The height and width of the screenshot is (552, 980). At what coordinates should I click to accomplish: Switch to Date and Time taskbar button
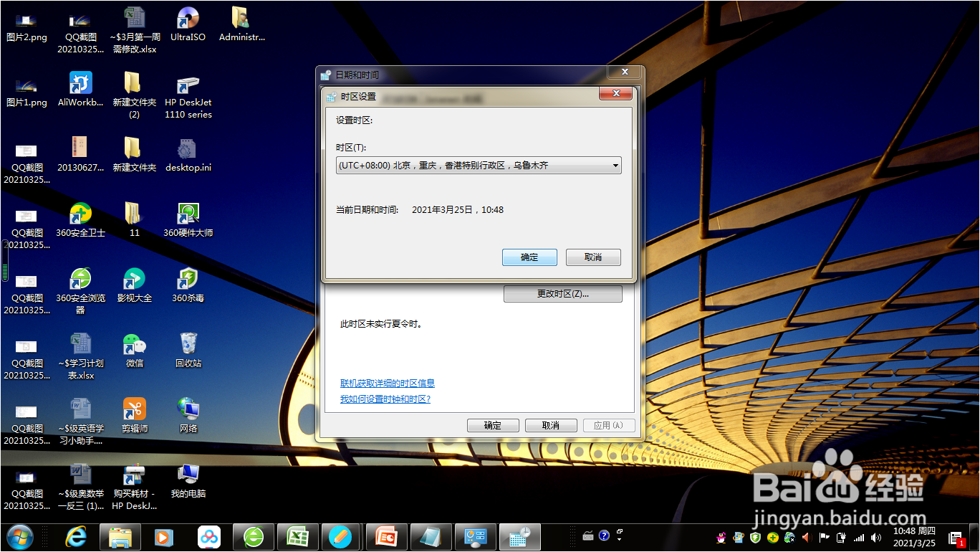tap(520, 537)
